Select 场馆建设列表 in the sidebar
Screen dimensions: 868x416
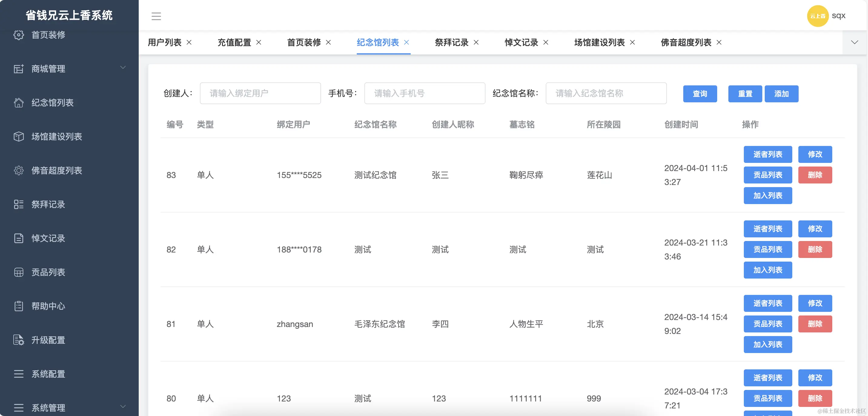[x=56, y=137]
